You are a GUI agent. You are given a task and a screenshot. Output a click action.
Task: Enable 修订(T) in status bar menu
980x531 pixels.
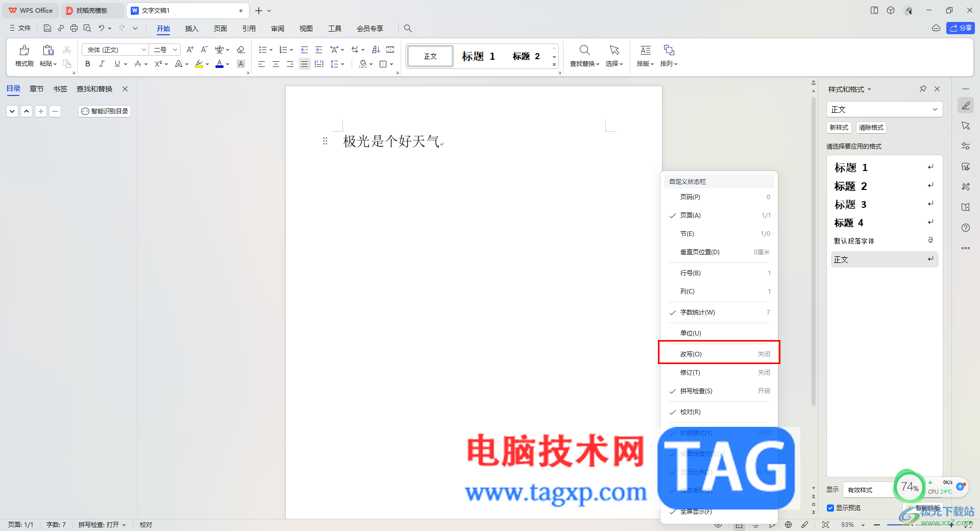pyautogui.click(x=719, y=373)
